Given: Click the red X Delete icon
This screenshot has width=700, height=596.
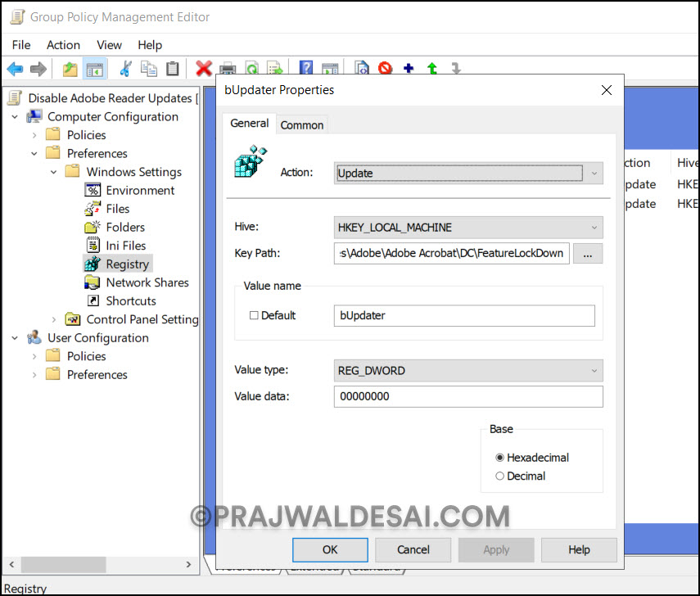Looking at the screenshot, I should 204,68.
